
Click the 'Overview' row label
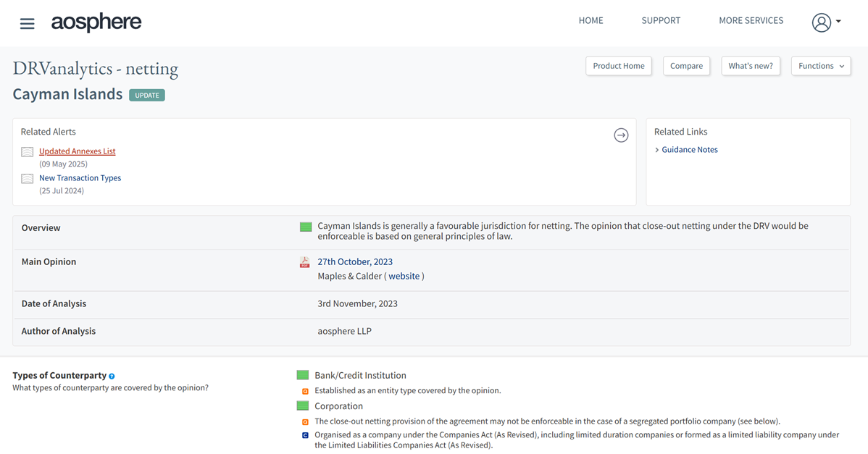tap(41, 228)
